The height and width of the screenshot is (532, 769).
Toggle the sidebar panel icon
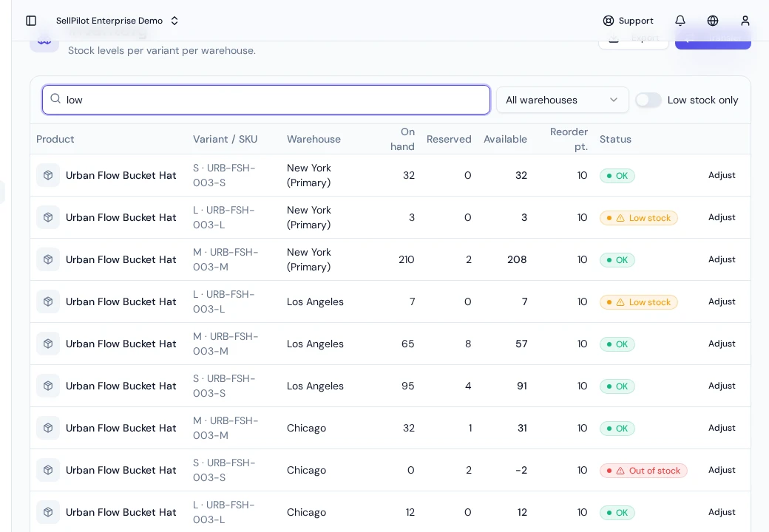pyautogui.click(x=31, y=21)
